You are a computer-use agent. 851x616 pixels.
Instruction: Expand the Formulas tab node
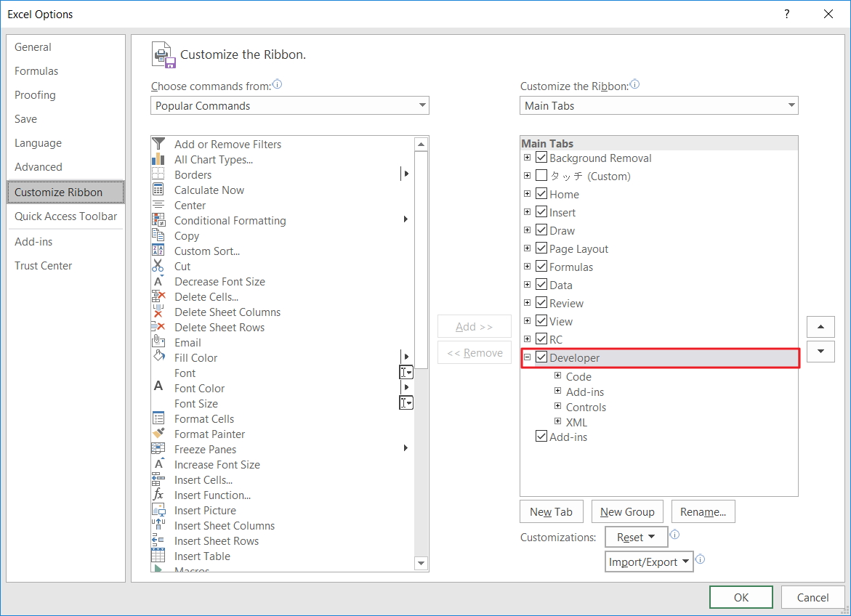tap(527, 266)
